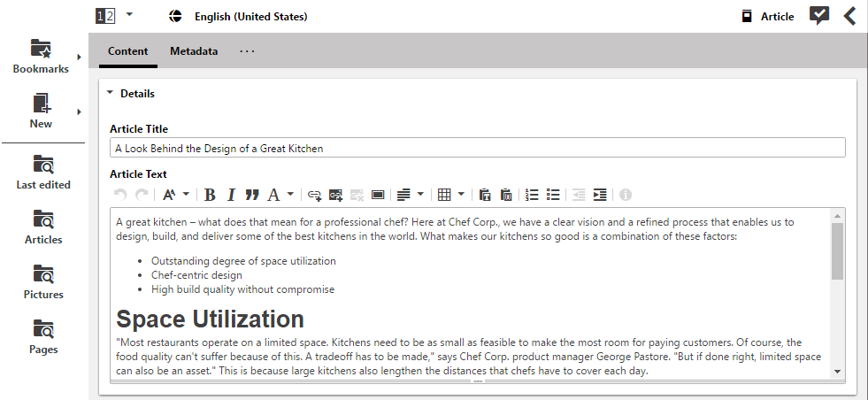Switch to the Metadata tab
The width and height of the screenshot is (868, 400).
tap(194, 51)
